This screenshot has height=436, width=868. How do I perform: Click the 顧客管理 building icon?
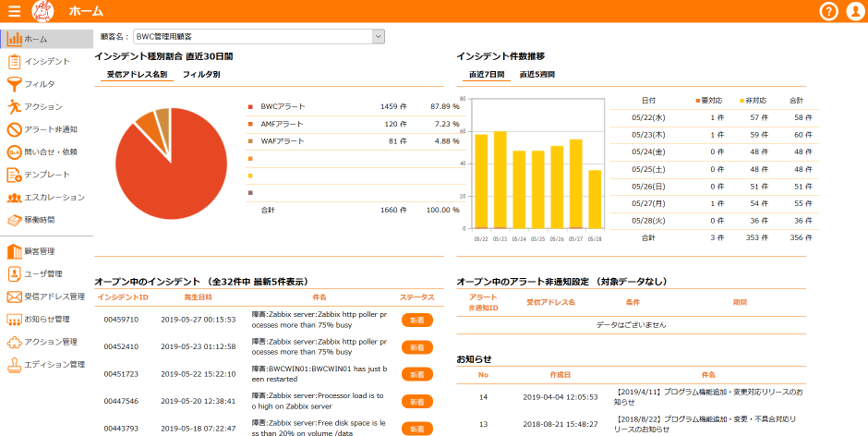(x=15, y=251)
